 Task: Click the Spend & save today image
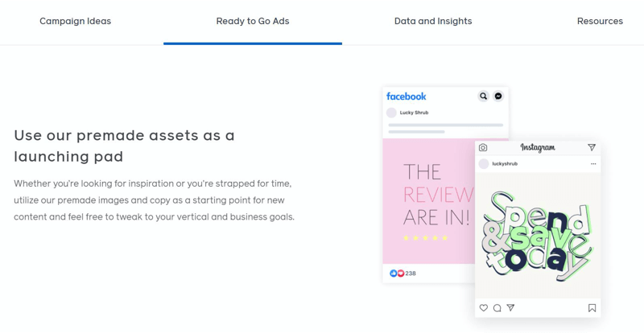[x=538, y=236]
